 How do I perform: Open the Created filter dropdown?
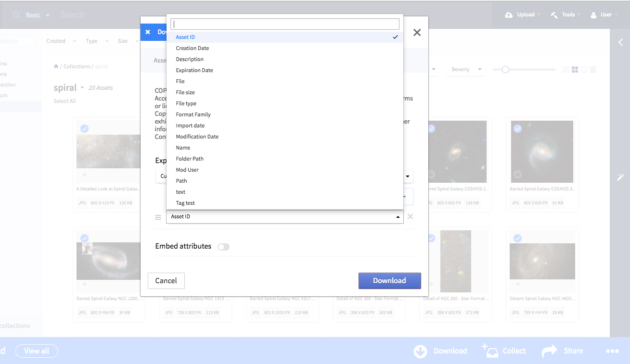tap(61, 41)
